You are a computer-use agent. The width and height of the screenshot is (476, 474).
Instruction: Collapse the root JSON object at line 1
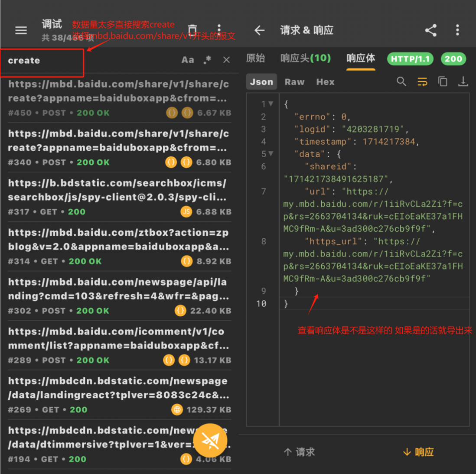point(271,104)
